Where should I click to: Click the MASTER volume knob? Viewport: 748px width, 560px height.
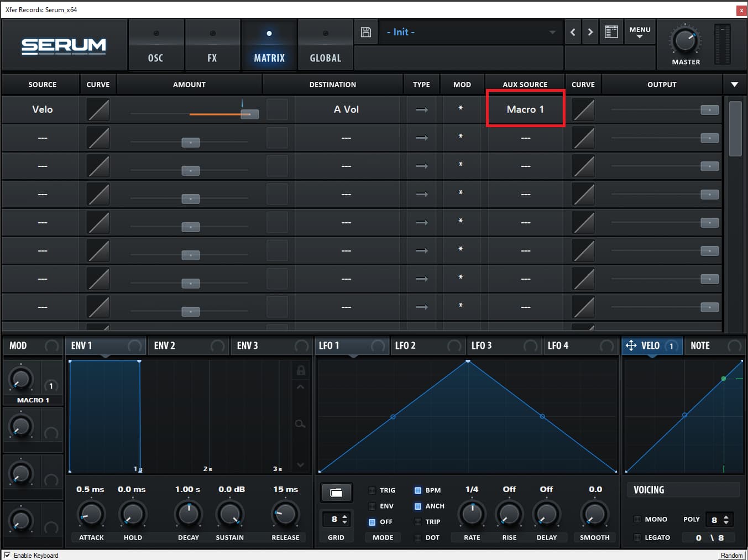coord(685,41)
